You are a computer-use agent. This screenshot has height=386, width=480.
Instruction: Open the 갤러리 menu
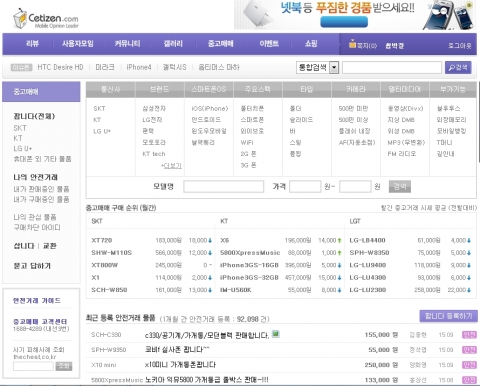click(173, 43)
